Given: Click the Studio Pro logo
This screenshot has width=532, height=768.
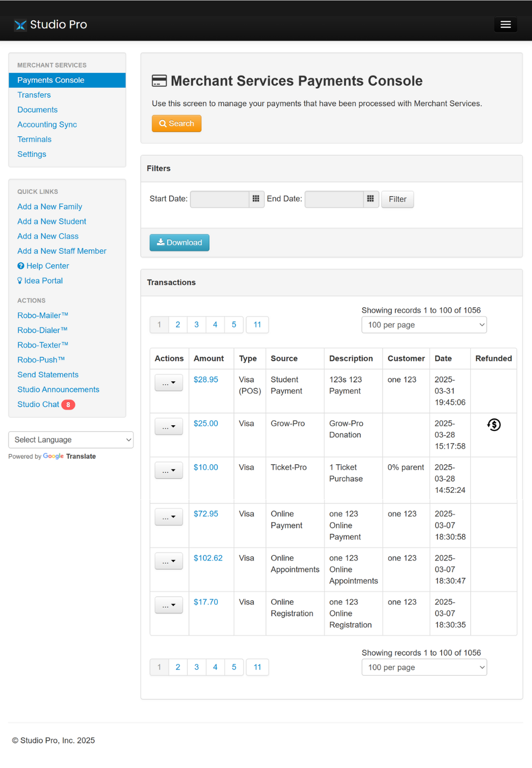Looking at the screenshot, I should [50, 24].
